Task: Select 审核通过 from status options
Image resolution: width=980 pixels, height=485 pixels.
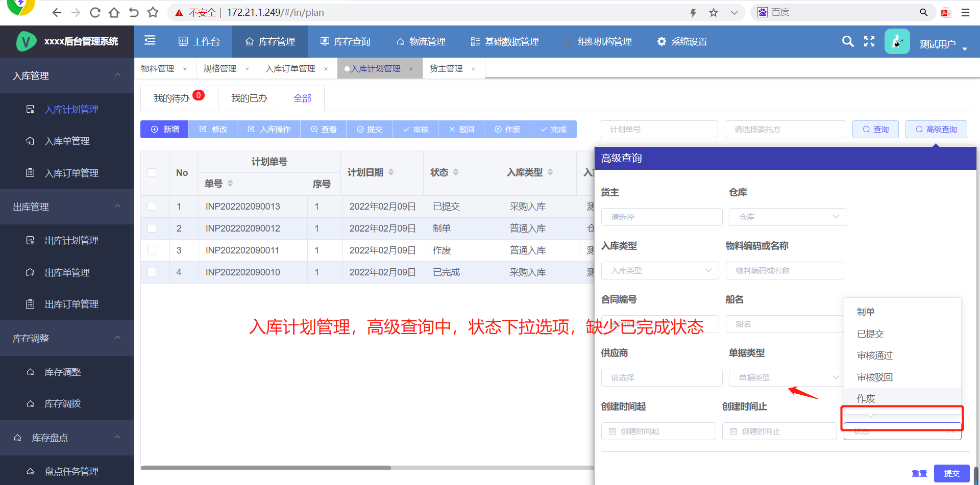Action: pos(902,355)
